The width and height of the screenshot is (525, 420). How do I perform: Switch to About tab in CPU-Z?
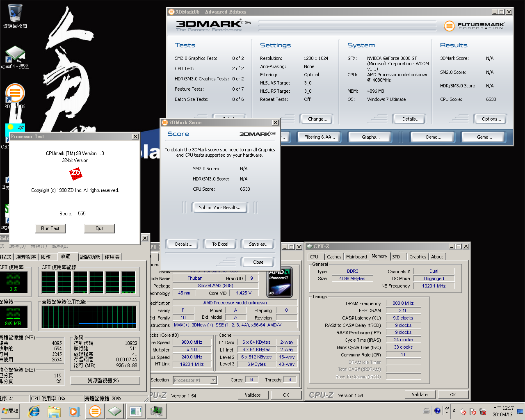tap(437, 257)
